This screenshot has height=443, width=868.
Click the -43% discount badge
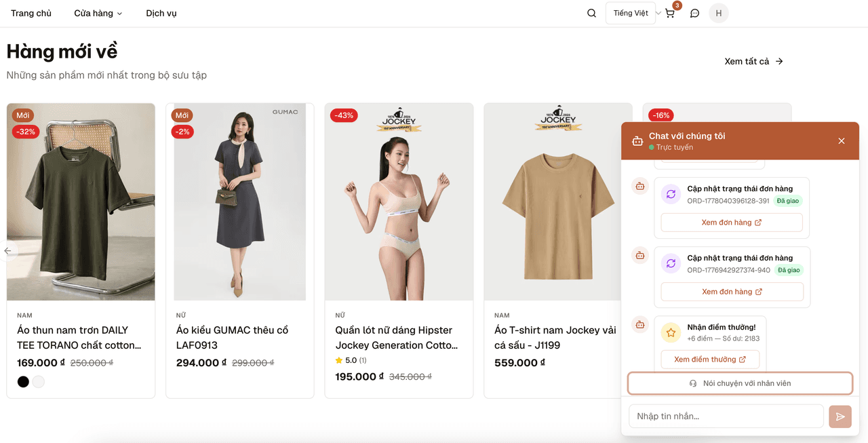click(x=344, y=115)
